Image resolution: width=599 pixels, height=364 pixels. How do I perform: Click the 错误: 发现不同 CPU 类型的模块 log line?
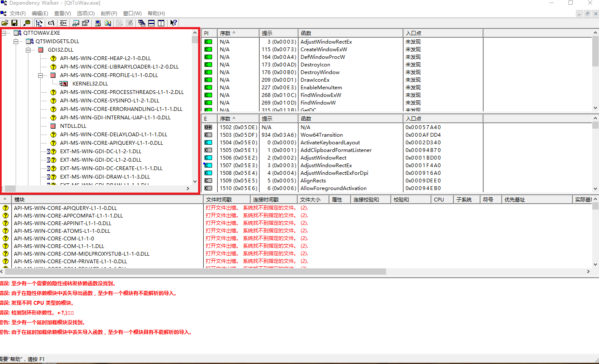pyautogui.click(x=37, y=303)
